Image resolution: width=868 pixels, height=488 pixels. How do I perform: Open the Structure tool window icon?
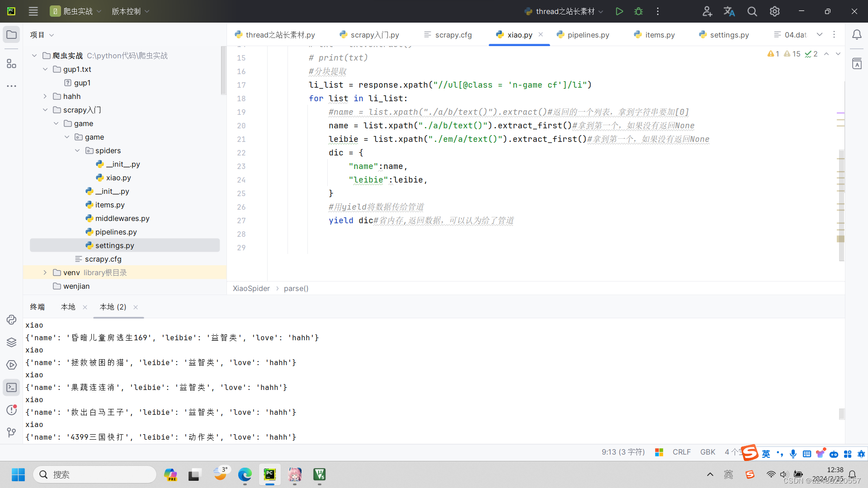click(11, 64)
